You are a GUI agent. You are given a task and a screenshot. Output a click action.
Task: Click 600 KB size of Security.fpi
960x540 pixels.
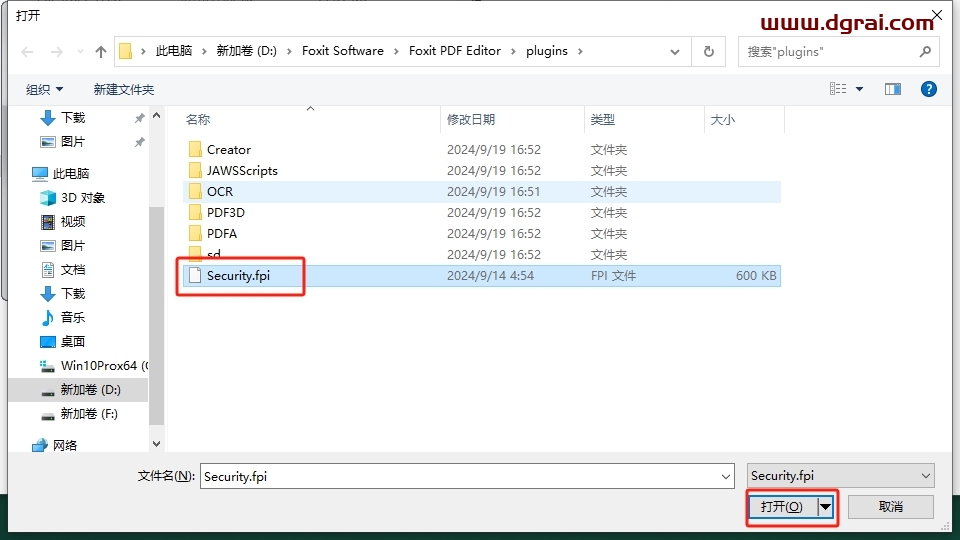coord(756,276)
